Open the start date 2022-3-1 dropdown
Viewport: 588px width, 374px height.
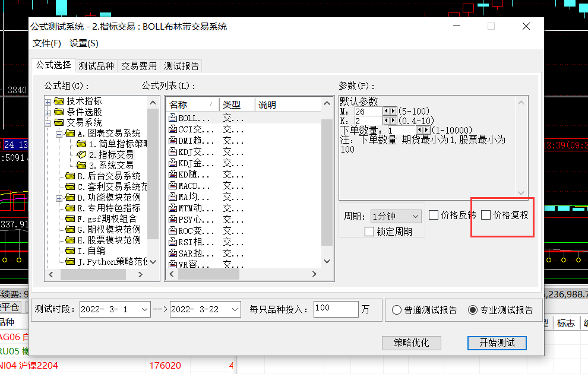(144, 309)
